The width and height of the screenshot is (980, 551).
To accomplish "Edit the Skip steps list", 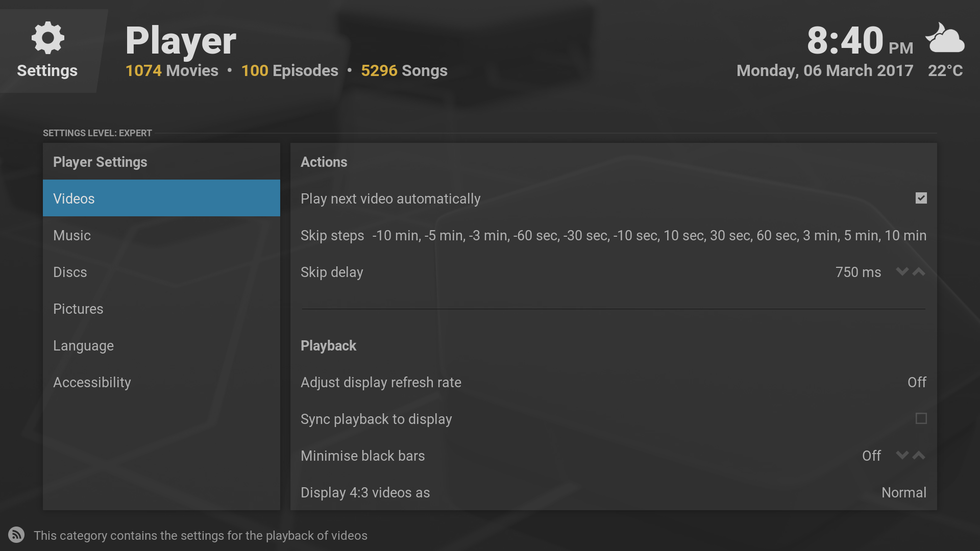I will click(x=612, y=235).
